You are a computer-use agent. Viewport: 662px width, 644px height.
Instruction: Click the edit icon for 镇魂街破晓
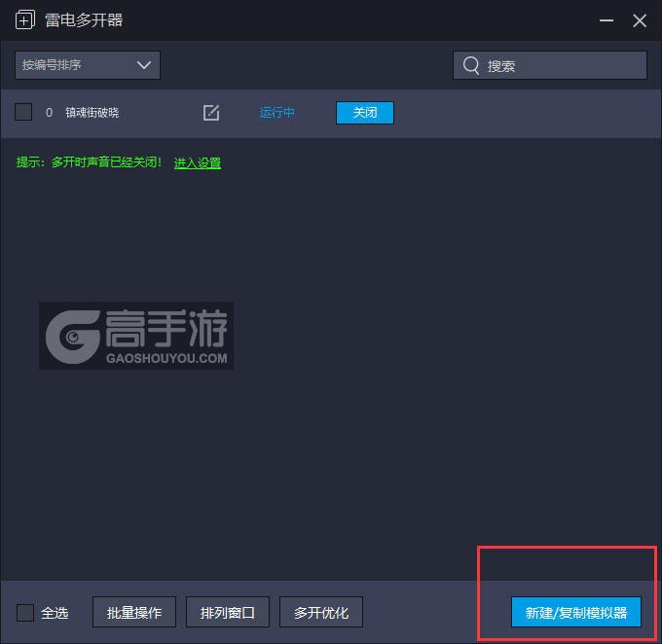coord(211,113)
